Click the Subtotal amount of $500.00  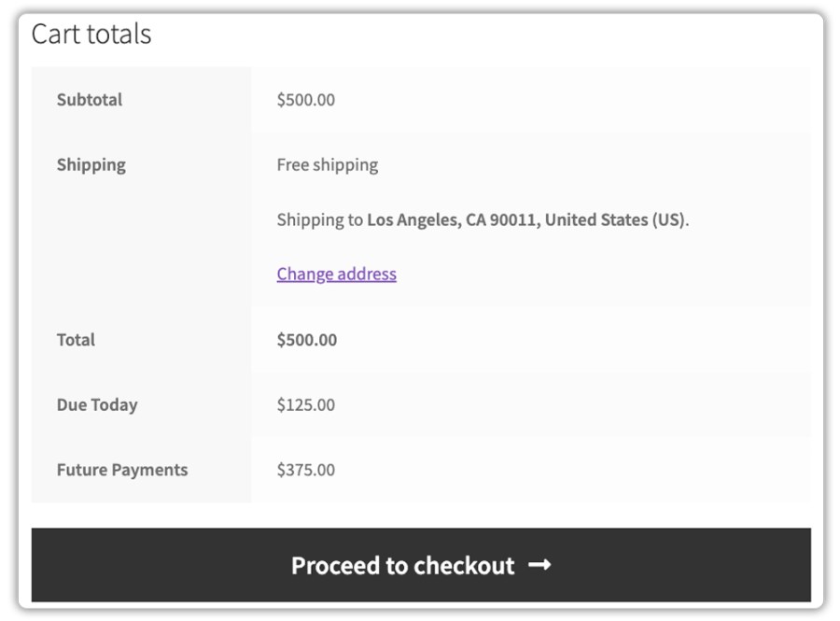tap(306, 100)
